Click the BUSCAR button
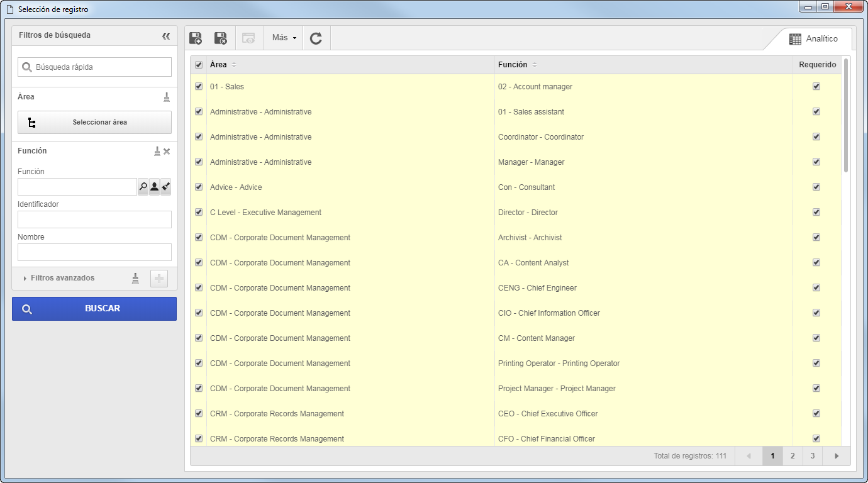 [94, 309]
